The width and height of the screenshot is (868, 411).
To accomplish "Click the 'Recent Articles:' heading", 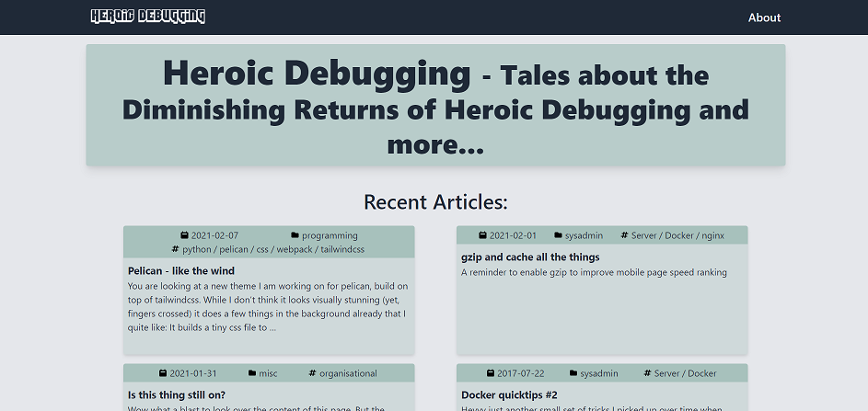I will point(435,202).
